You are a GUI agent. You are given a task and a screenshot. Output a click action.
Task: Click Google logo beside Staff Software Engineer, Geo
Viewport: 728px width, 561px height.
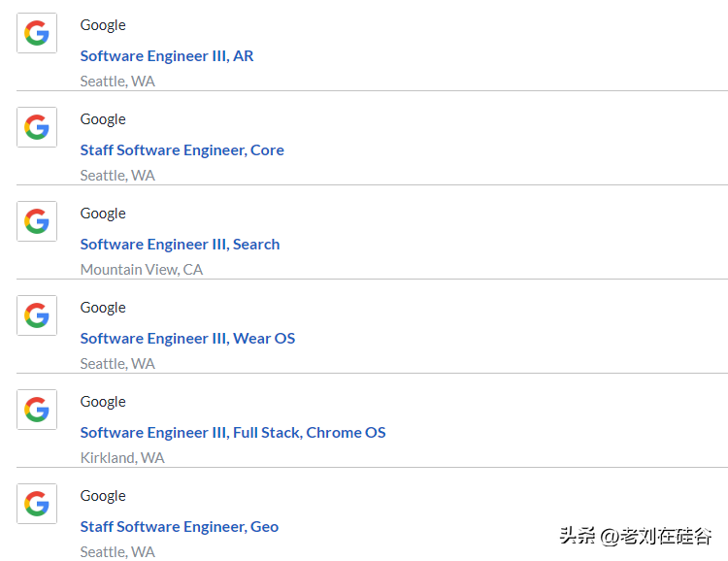point(37,504)
